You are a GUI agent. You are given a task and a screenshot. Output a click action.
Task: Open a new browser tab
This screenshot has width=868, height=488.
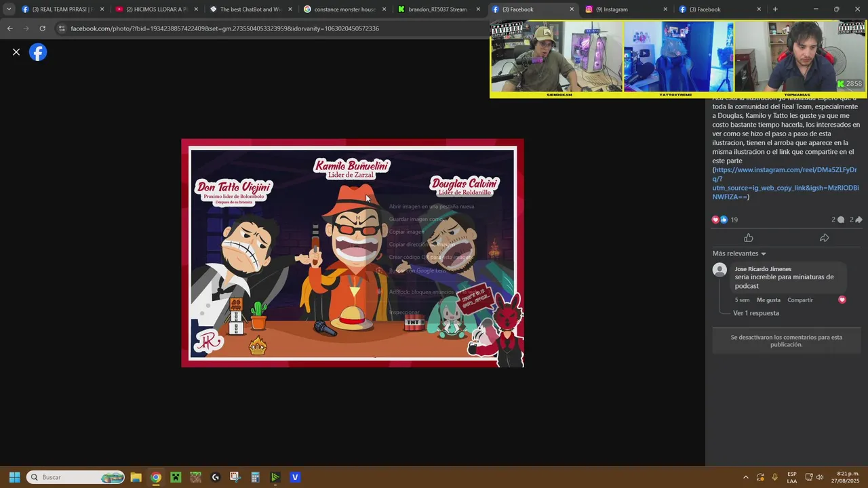pos(775,9)
